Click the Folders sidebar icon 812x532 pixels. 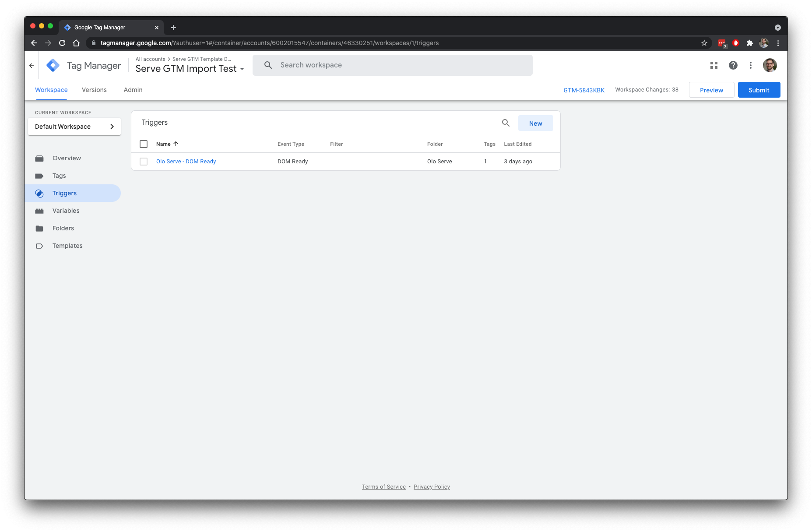pyautogui.click(x=39, y=229)
